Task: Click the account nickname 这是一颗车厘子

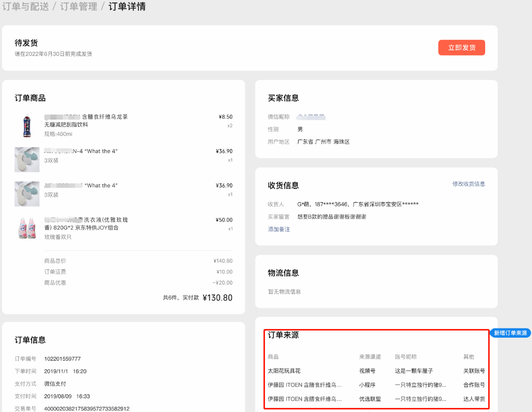Action: pos(413,371)
